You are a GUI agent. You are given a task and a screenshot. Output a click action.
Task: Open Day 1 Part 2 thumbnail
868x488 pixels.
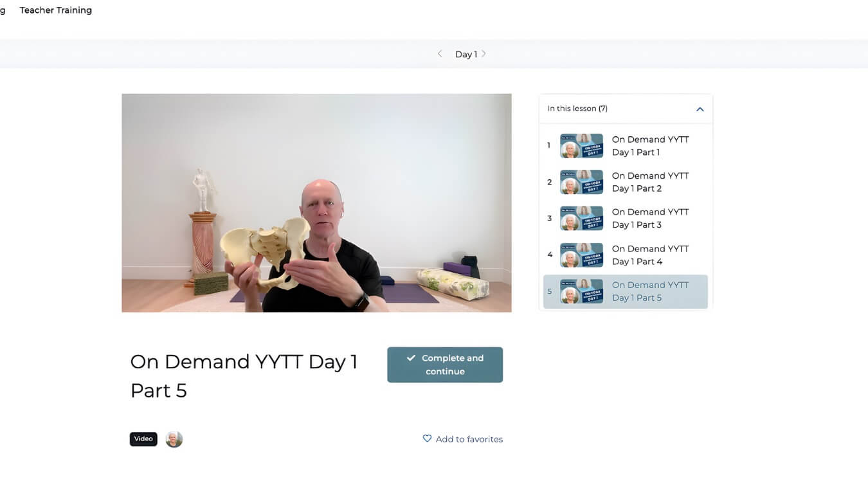coord(581,182)
